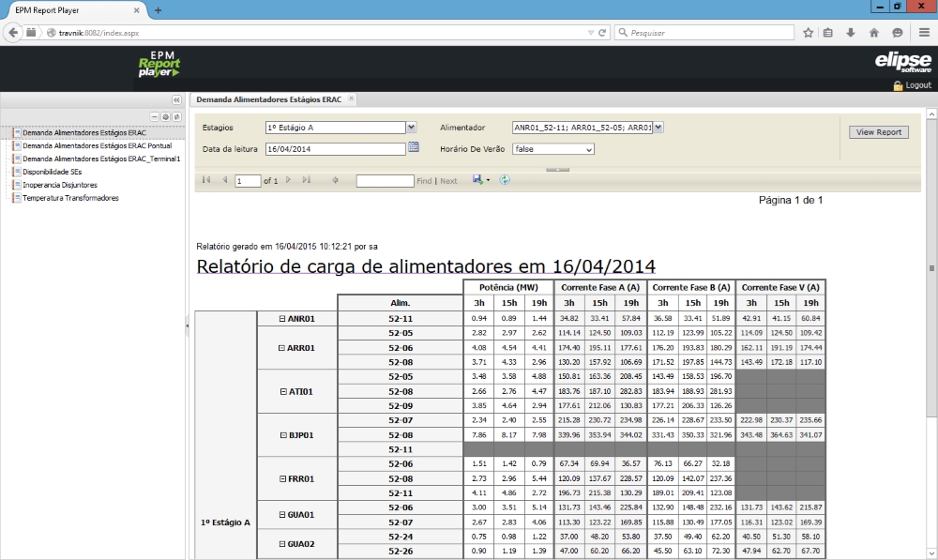Go to first report page
The image size is (938, 560).
[206, 180]
